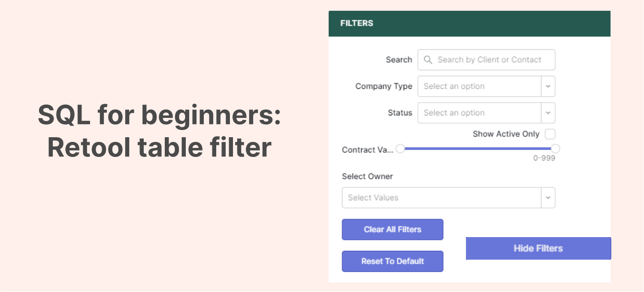Click the Contract Value slider right handle
This screenshot has height=292, width=644.
pyautogui.click(x=556, y=148)
